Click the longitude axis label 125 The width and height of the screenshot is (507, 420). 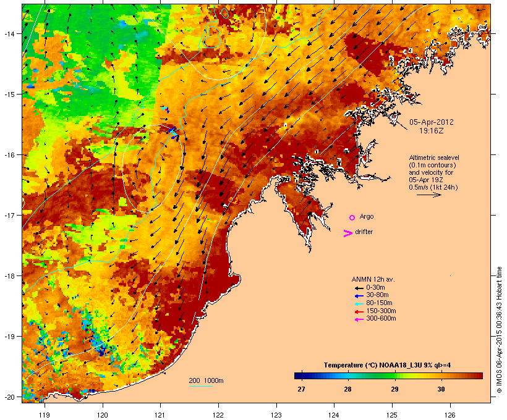tap(392, 415)
